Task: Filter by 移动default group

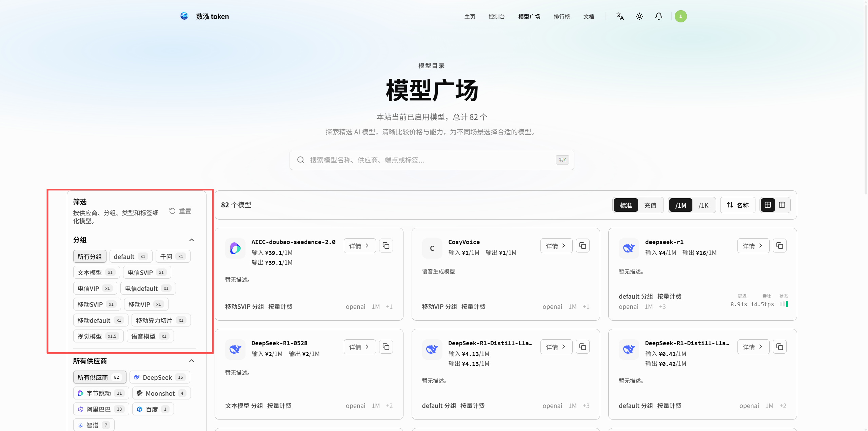Action: coord(100,320)
